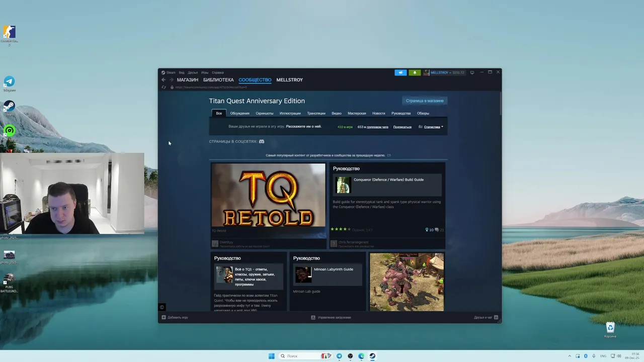The image size is (644, 362).
Task: Click the Страница в магазине button
Action: point(425,101)
